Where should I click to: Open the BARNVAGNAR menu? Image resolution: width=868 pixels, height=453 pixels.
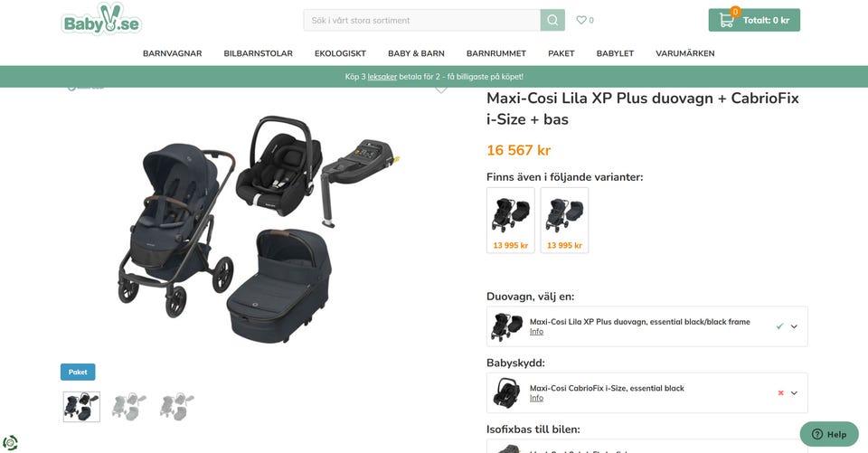pos(172,53)
